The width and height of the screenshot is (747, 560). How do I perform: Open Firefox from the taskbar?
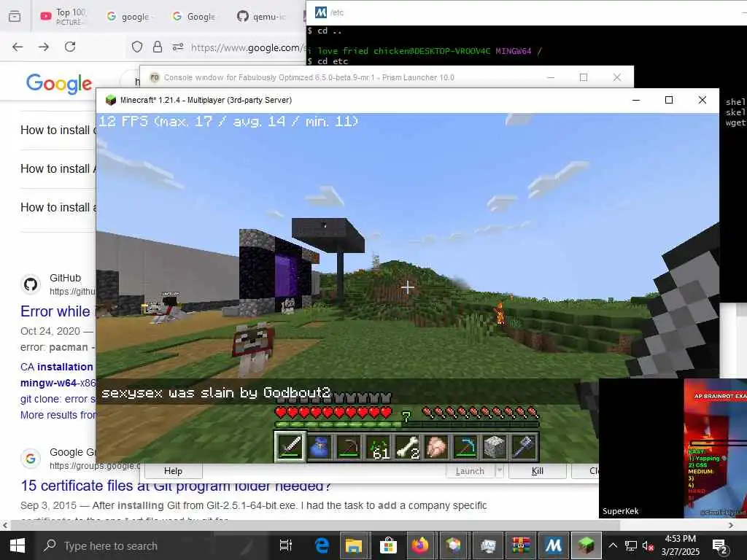click(x=421, y=545)
